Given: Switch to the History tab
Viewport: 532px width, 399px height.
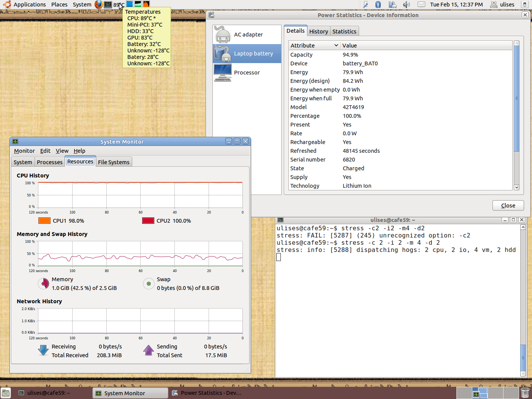Looking at the screenshot, I should point(318,32).
